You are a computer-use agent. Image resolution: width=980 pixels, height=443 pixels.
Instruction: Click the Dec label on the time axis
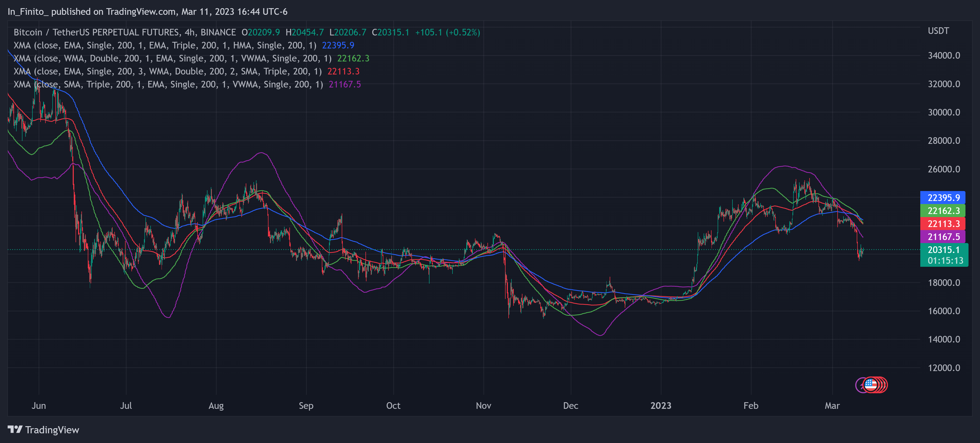pos(571,406)
